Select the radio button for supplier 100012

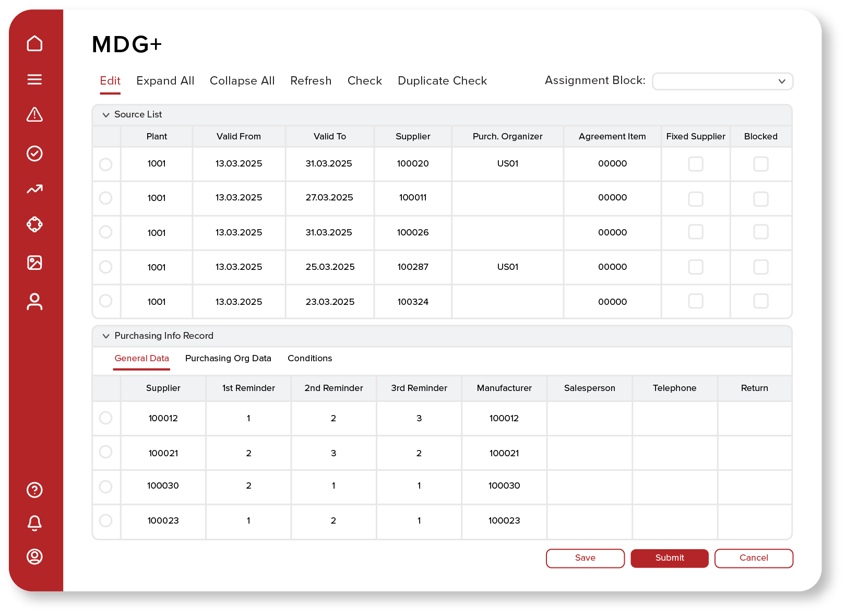pos(106,418)
